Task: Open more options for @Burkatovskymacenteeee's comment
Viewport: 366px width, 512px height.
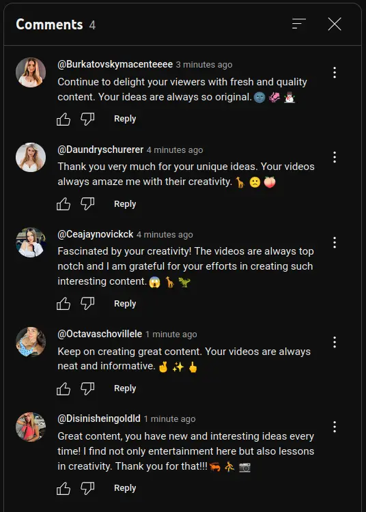Action: pyautogui.click(x=334, y=73)
